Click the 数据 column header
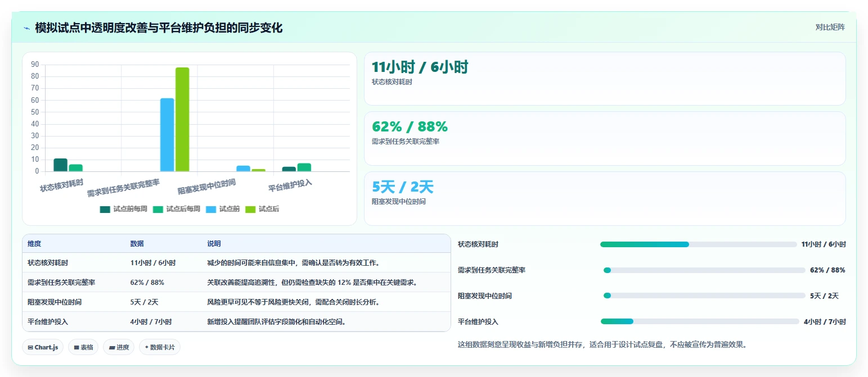This screenshot has width=868, height=377. (137, 244)
